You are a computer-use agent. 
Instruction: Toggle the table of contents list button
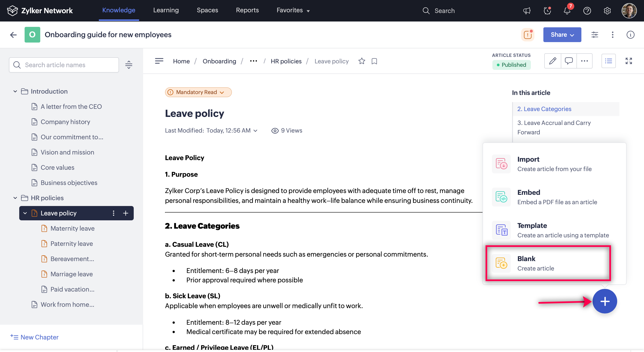tap(608, 61)
